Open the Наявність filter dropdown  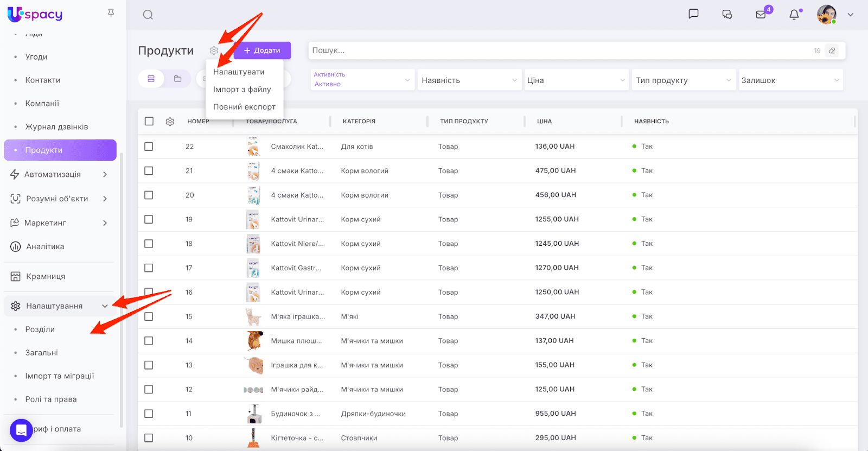click(469, 80)
